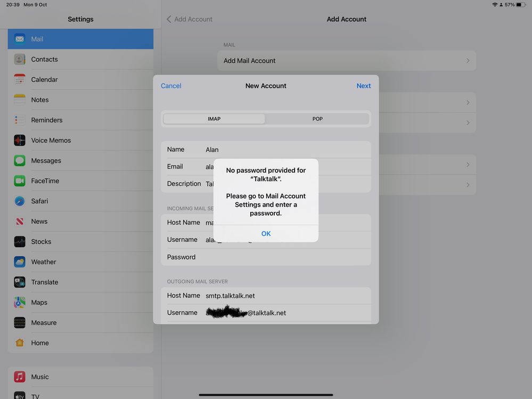This screenshot has height=399, width=532.
Task: Tap the status bar clock 20:39
Action: 13,5
